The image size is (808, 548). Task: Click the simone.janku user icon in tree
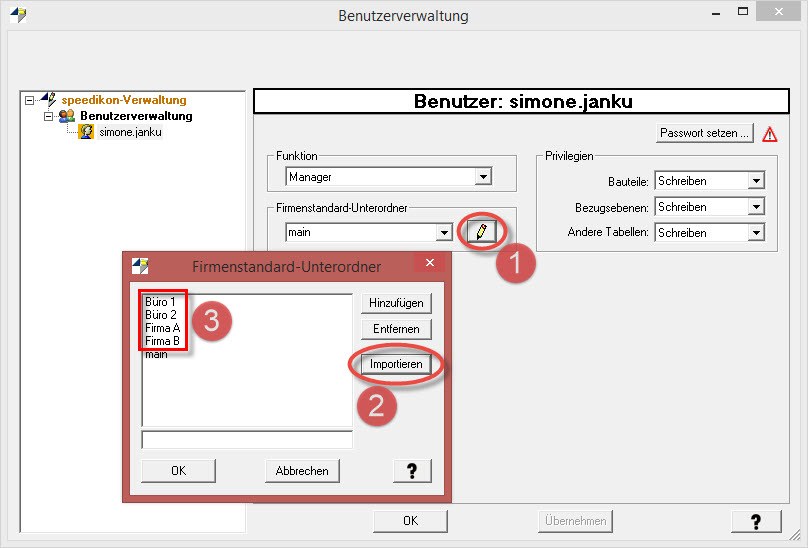(x=86, y=132)
